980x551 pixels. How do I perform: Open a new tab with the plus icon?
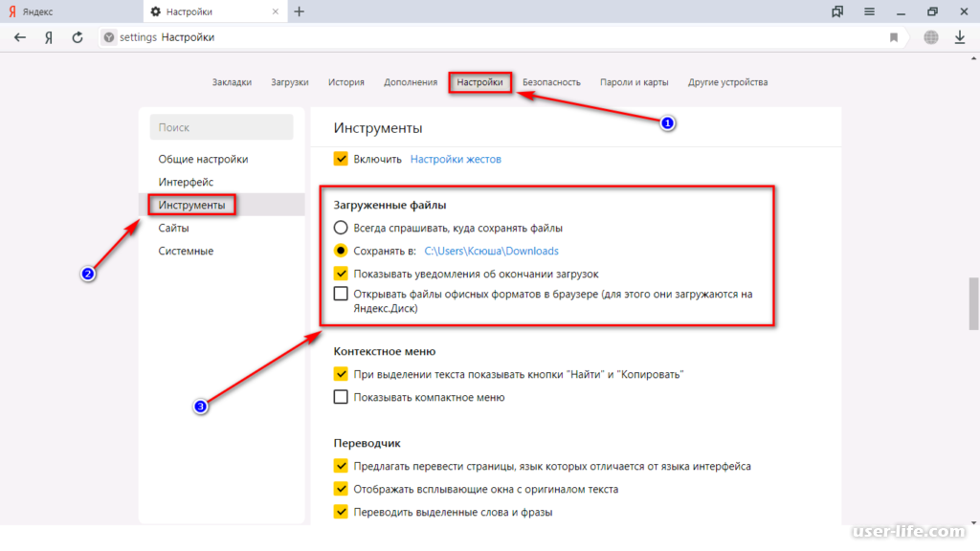coord(300,11)
